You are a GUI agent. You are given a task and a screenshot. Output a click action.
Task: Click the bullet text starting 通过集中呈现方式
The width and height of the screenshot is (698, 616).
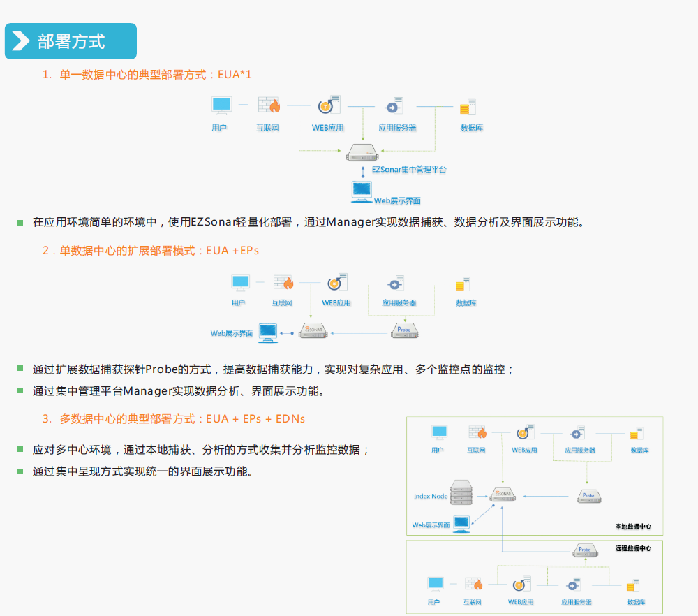[x=143, y=471]
